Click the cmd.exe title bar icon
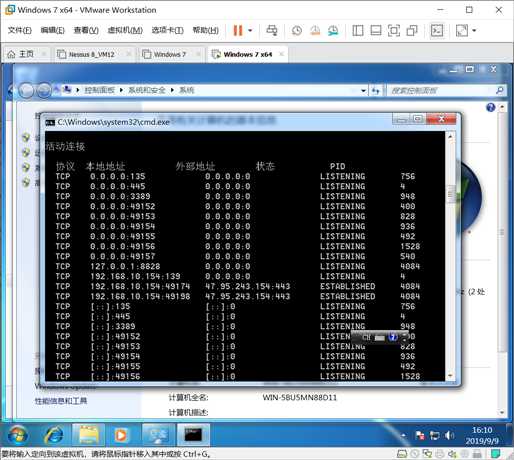 50,123
